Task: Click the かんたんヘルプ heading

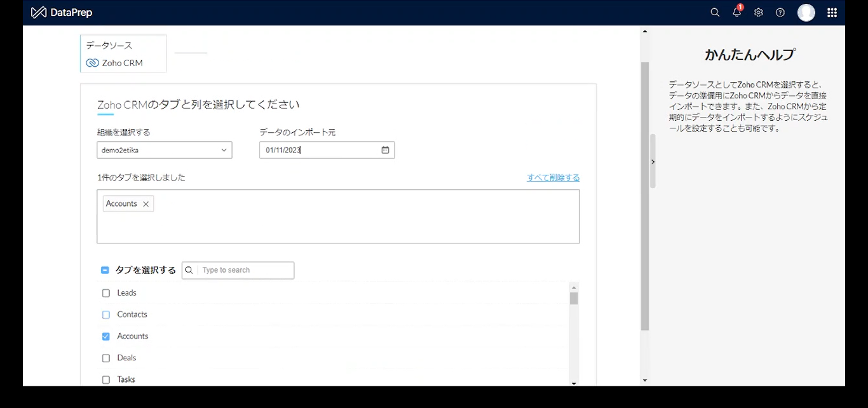Action: [x=750, y=55]
